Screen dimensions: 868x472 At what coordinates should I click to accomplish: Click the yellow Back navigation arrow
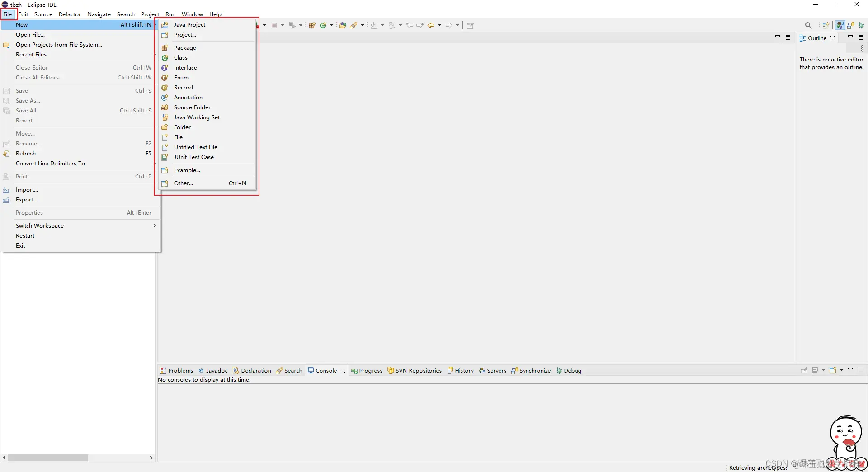[431, 25]
